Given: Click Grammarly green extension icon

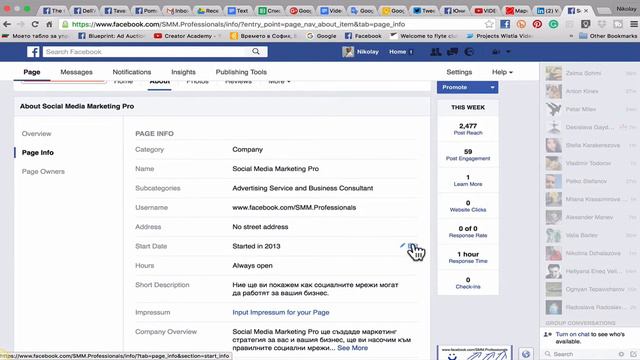Looking at the screenshot, I should click(x=553, y=24).
